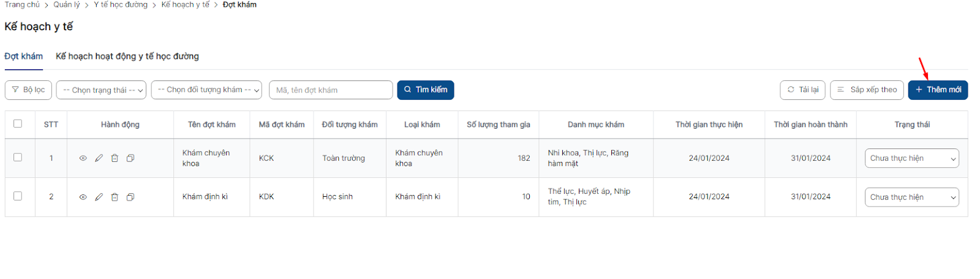View details of Khám định kì row
Viewport: 980px width, 279px height.
pos(83,197)
